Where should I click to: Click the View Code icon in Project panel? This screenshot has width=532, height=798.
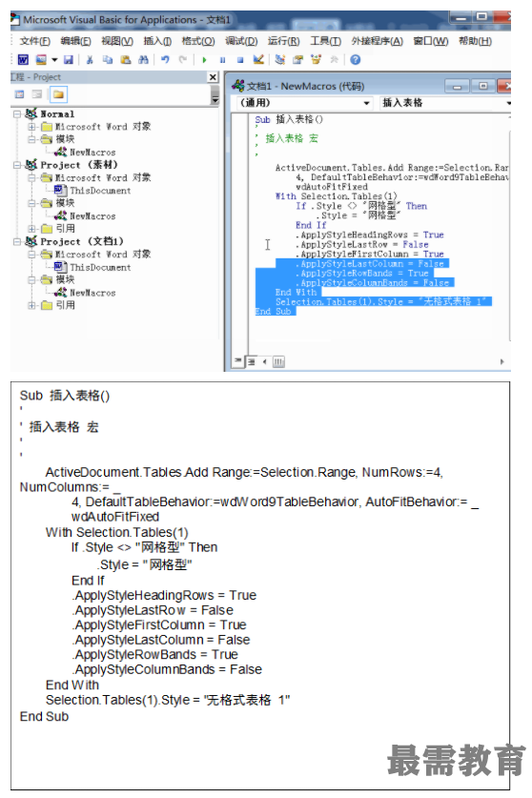[x=19, y=94]
